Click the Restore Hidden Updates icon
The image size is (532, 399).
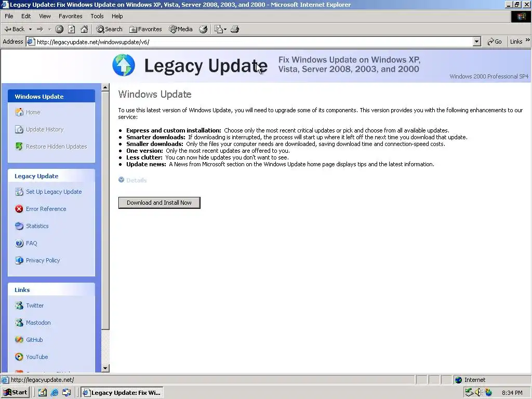pyautogui.click(x=19, y=146)
